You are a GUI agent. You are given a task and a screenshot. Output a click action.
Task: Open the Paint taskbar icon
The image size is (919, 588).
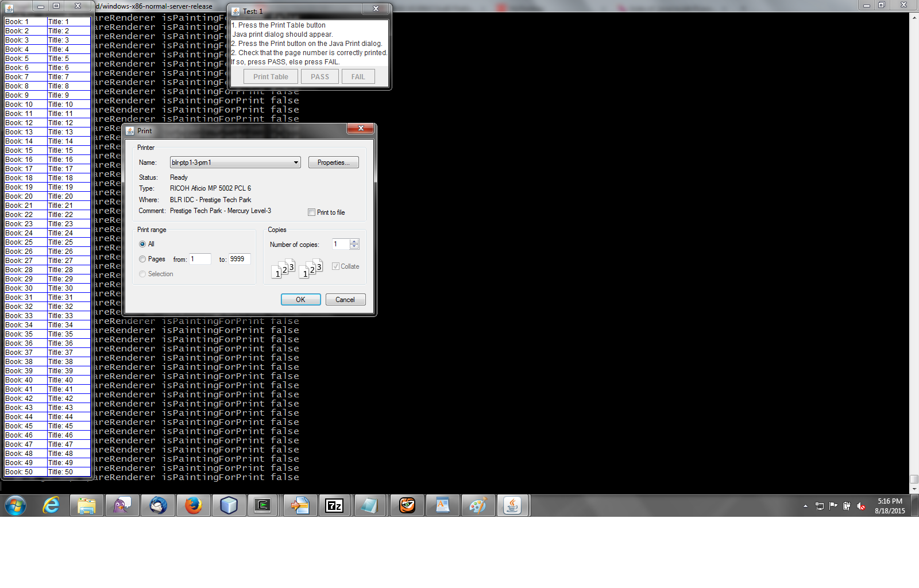tap(477, 505)
